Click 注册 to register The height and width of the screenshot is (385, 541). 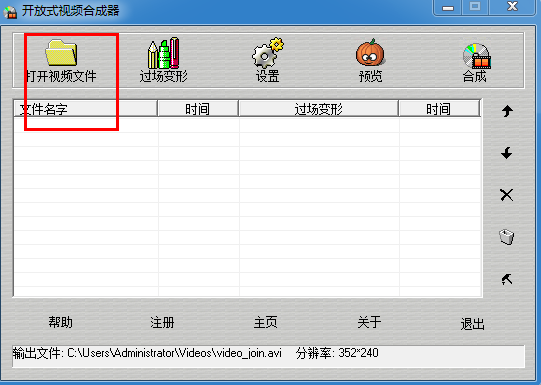click(x=162, y=322)
